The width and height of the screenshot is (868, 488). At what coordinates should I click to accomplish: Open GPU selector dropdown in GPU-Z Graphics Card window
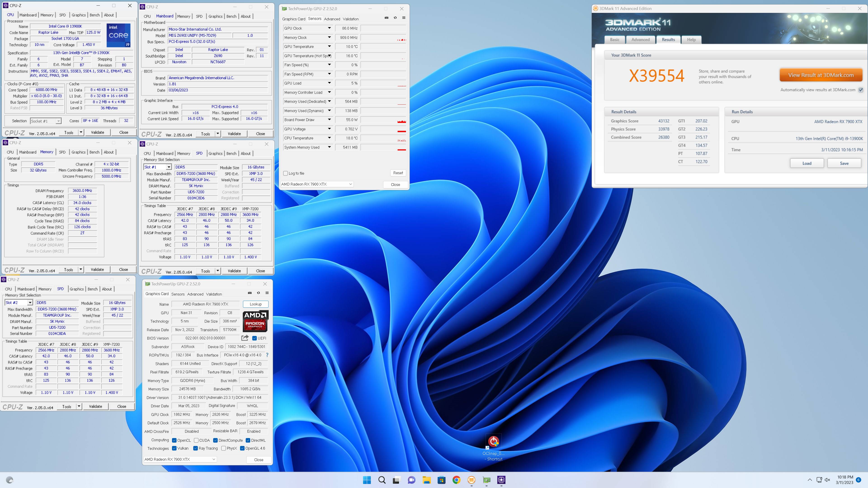click(x=180, y=459)
